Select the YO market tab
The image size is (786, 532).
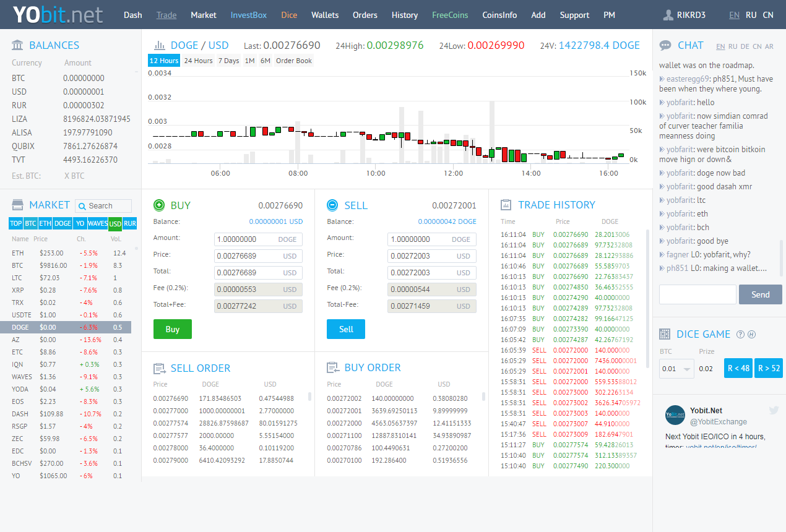point(80,223)
